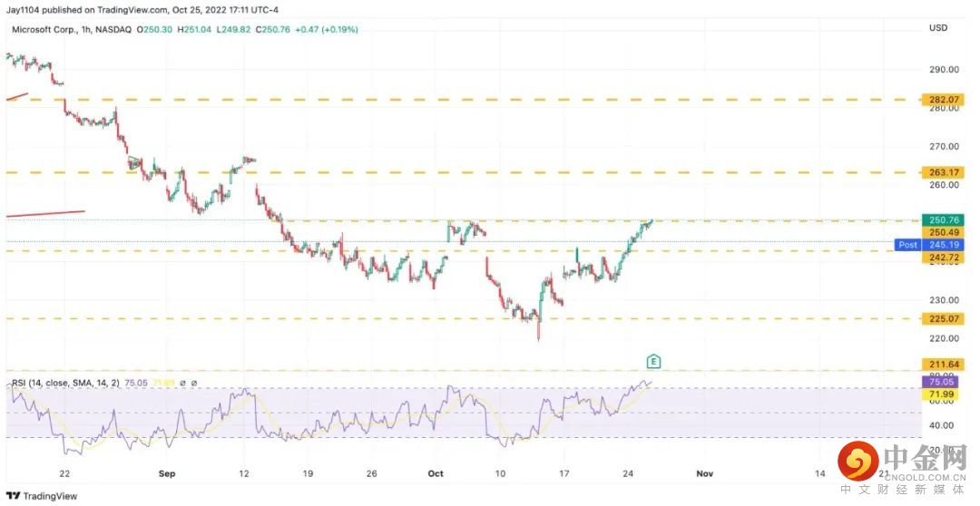Click the RSI (14, close, SMA, 14, 2) legend
This screenshot has height=506, width=980.
coord(67,383)
